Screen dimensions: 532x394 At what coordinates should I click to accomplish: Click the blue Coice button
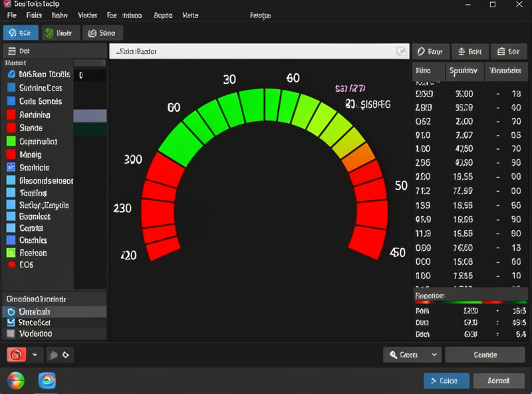446,381
